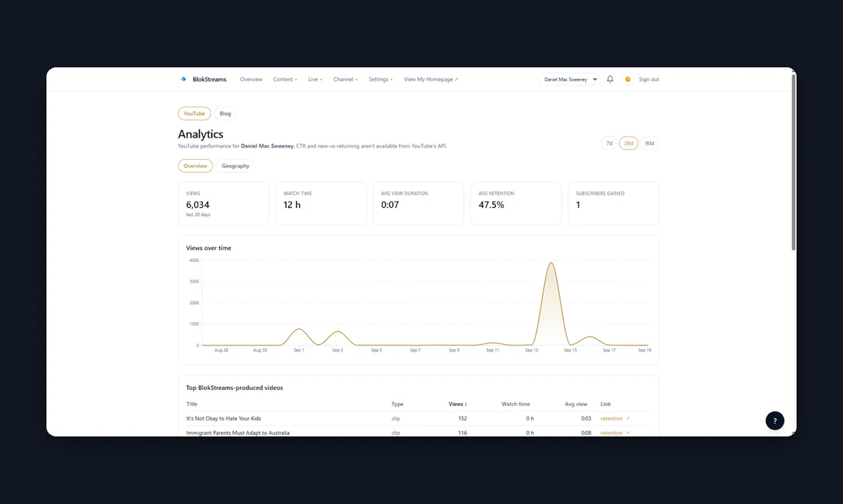This screenshot has height=504, width=843.
Task: Click the views peak on the chart
Action: pyautogui.click(x=551, y=263)
